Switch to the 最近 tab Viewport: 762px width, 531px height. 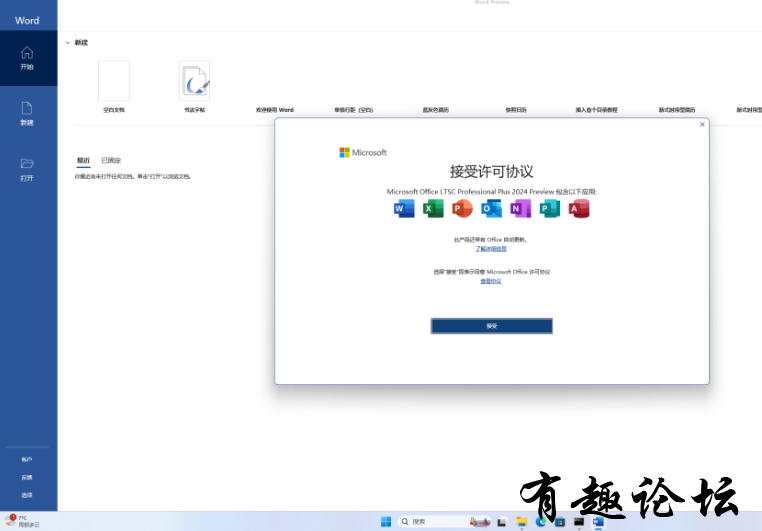(x=84, y=160)
